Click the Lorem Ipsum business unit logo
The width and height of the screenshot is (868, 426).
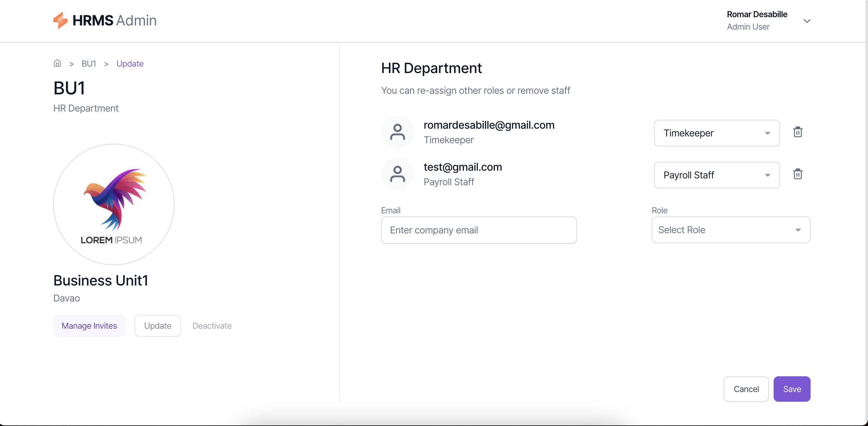(x=114, y=205)
